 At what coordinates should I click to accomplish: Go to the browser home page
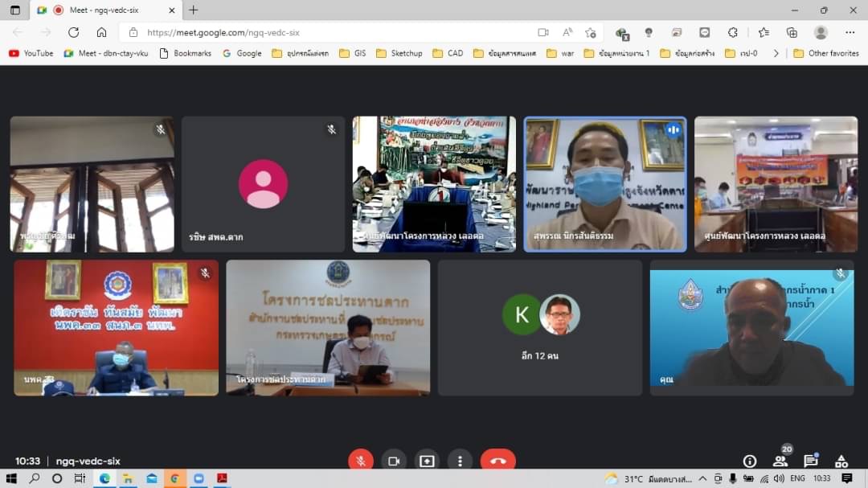click(x=101, y=33)
